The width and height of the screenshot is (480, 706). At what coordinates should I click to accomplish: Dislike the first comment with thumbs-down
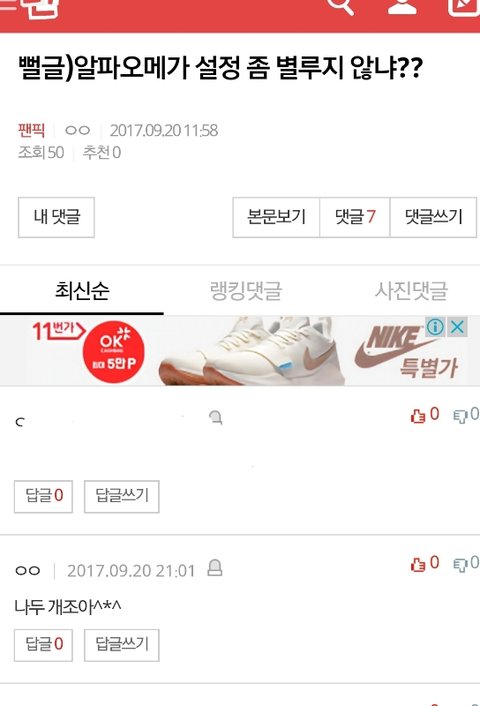(466, 414)
